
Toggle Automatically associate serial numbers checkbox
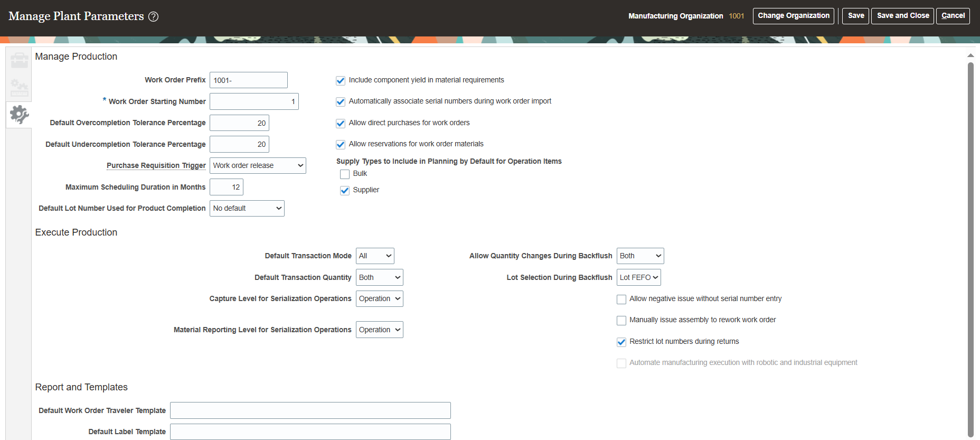pos(341,102)
